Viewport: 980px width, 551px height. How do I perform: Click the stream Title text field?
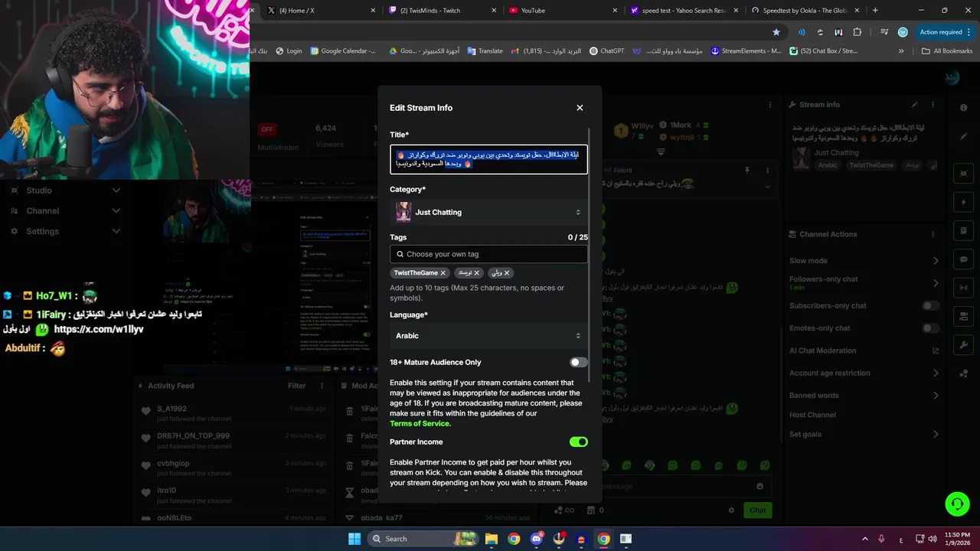coord(488,159)
